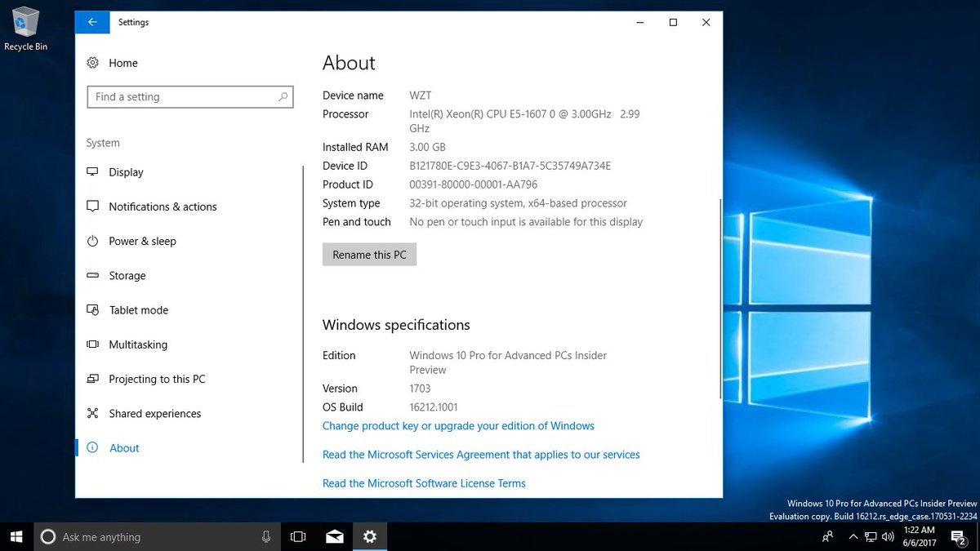Click OS Build value 16212.1001

point(433,407)
